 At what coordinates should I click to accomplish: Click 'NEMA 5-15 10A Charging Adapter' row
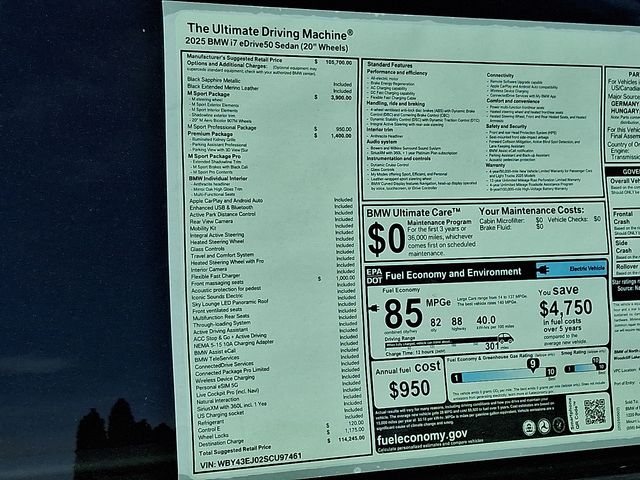click(x=233, y=344)
